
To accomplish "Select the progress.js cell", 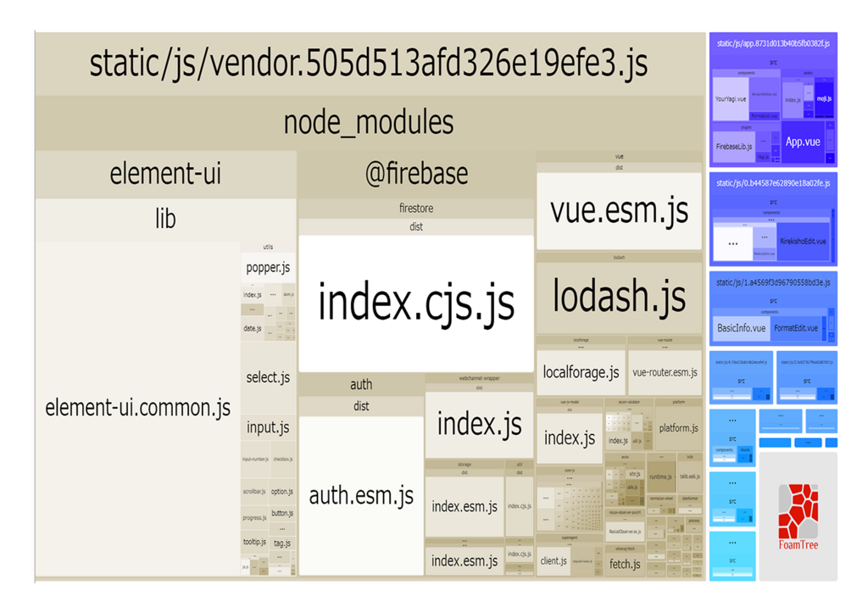I will click(254, 518).
